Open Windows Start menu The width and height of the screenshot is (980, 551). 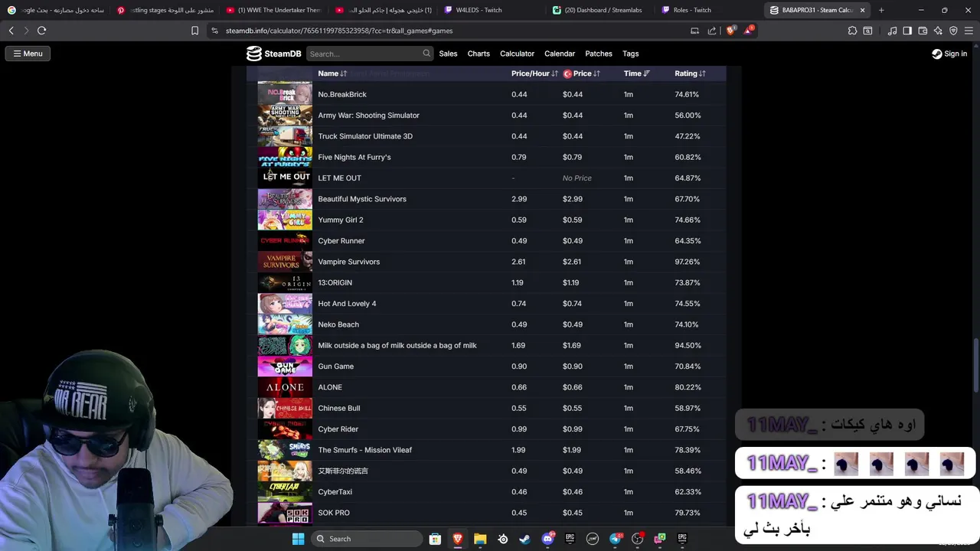(x=298, y=539)
